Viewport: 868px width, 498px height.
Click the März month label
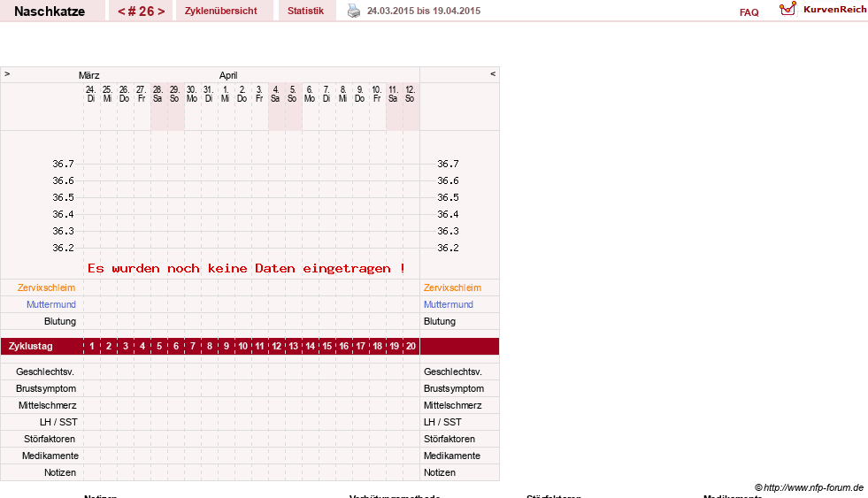pos(89,75)
